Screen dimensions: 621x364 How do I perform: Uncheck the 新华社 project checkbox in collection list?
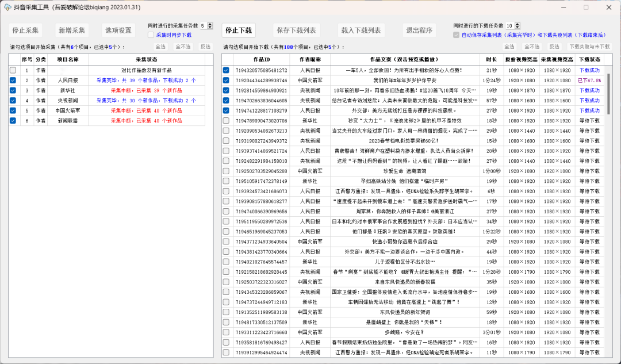pyautogui.click(x=13, y=90)
